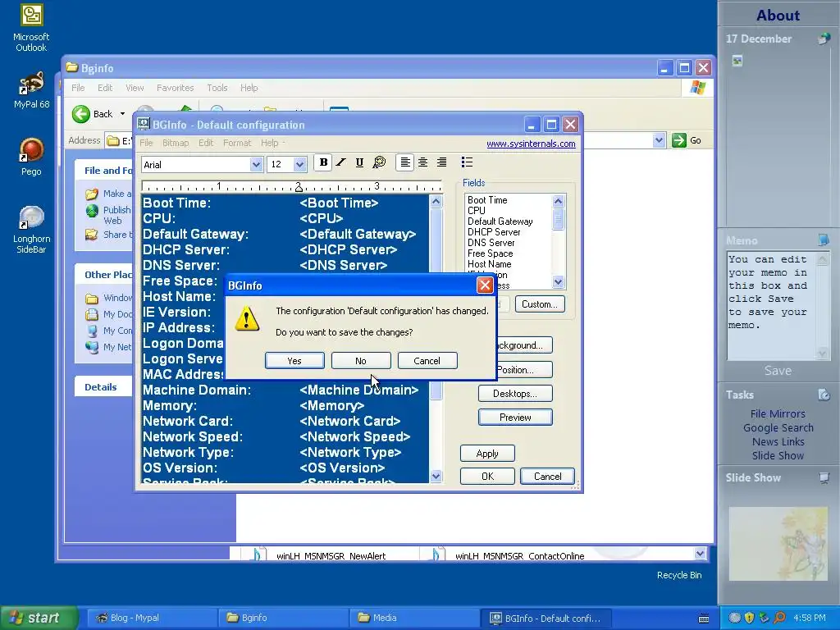The height and width of the screenshot is (630, 840).
Task: Select CPU in Fields list
Action: pyautogui.click(x=477, y=211)
